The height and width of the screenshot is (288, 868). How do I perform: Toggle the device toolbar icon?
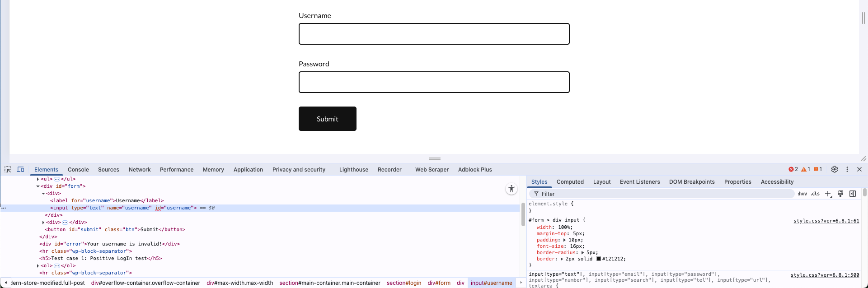pos(20,169)
